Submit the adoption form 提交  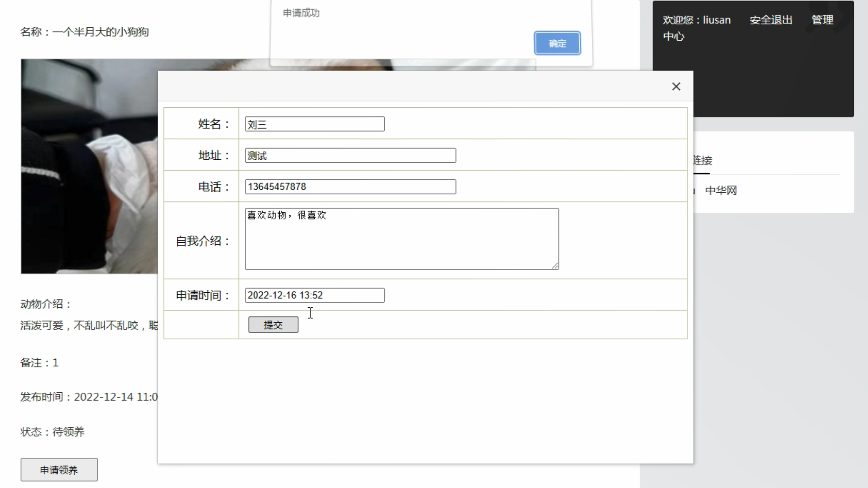coord(273,324)
